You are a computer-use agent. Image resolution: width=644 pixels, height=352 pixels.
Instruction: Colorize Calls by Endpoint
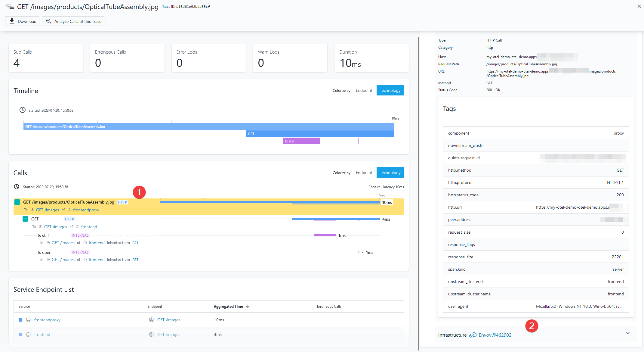click(x=364, y=173)
